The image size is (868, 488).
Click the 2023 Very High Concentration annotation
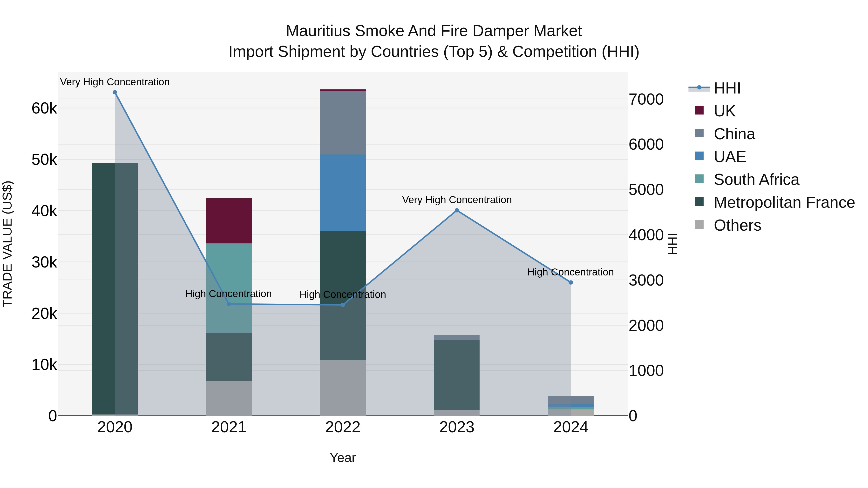point(457,200)
